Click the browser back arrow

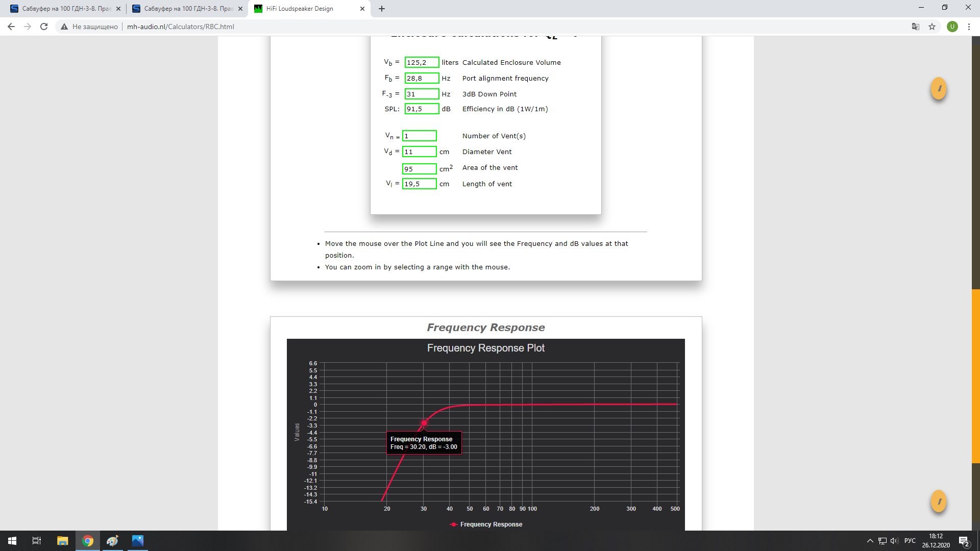click(x=11, y=27)
